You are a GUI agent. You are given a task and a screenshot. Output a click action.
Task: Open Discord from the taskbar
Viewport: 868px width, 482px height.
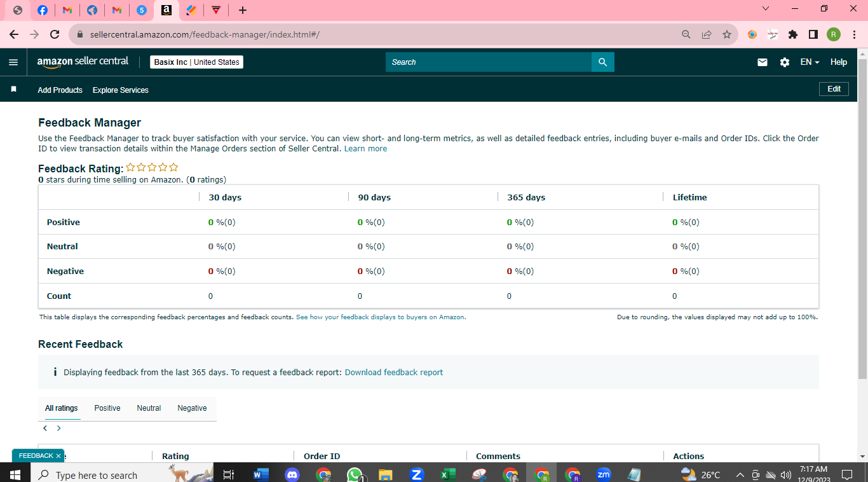pos(292,474)
